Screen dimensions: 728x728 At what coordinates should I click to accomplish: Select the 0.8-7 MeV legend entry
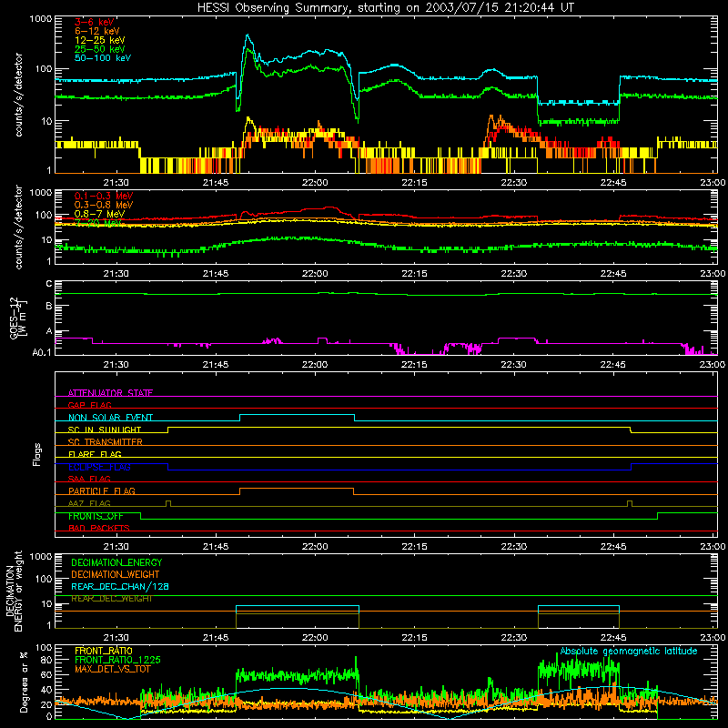coord(99,214)
